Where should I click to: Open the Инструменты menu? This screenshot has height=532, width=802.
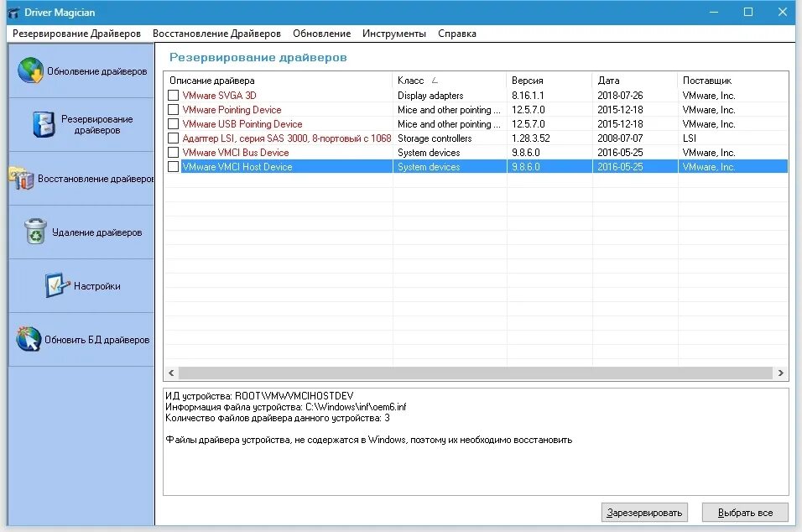395,34
